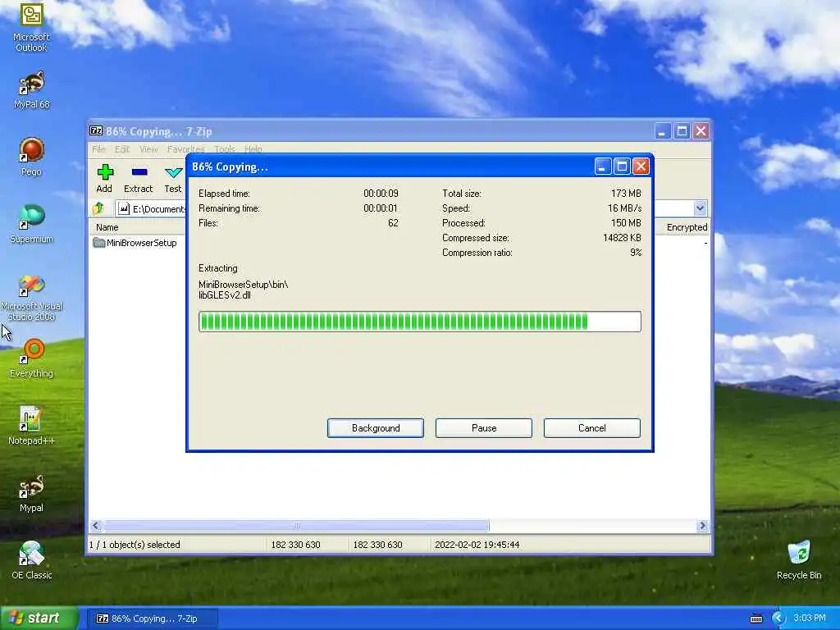Viewport: 840px width, 630px height.
Task: Cancel the extraction
Action: tap(592, 428)
